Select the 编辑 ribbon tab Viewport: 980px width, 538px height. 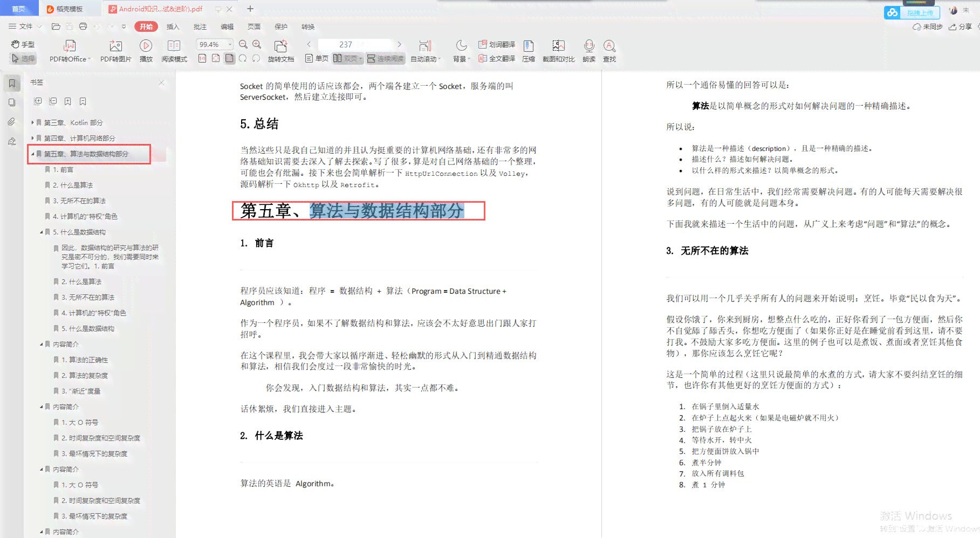click(x=227, y=26)
